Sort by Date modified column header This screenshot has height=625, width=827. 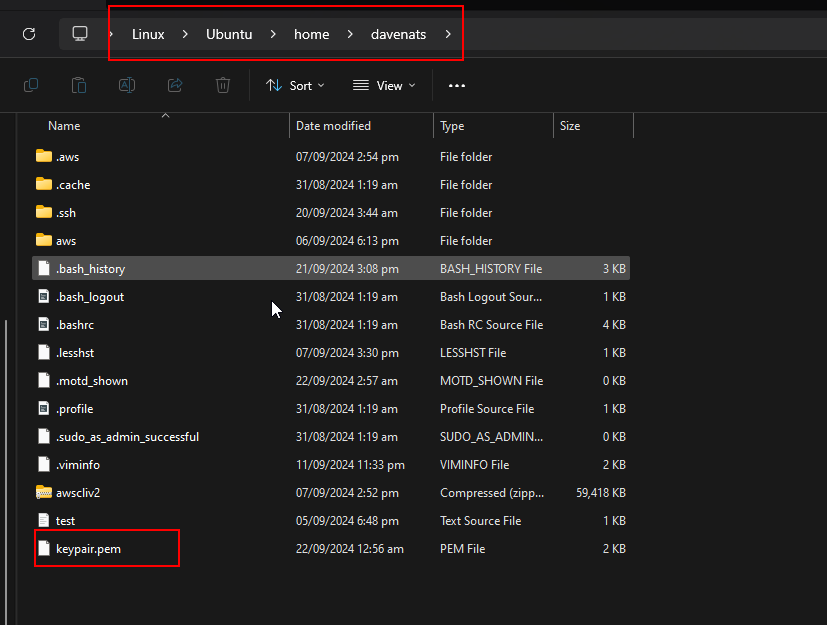[333, 126]
